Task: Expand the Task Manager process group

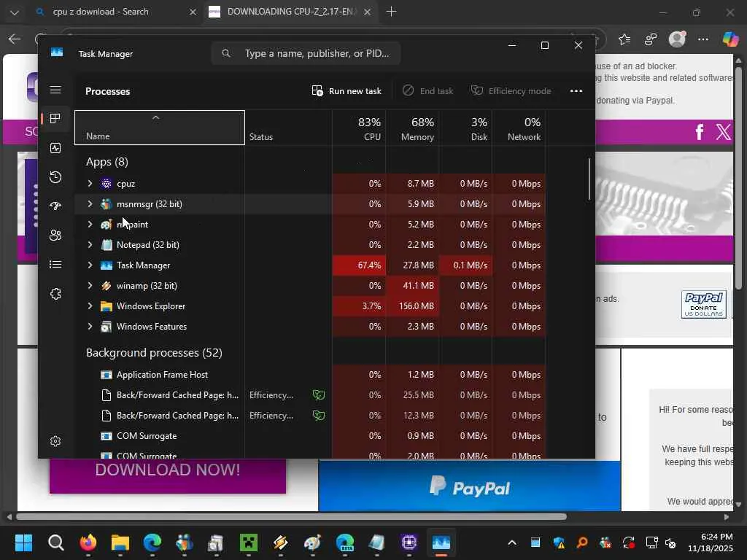Action: pyautogui.click(x=90, y=265)
